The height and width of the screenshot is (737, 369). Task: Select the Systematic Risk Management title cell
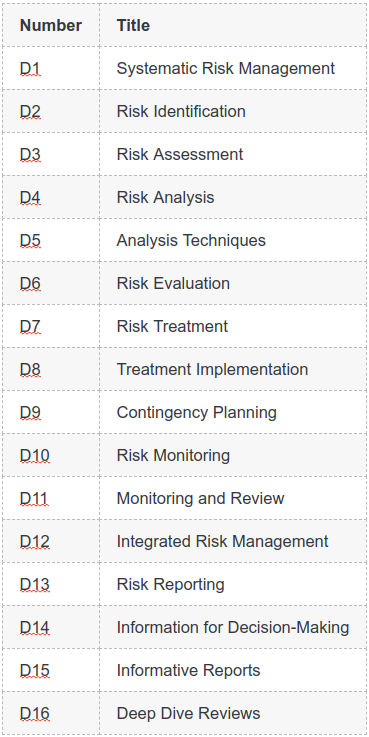coord(233,68)
